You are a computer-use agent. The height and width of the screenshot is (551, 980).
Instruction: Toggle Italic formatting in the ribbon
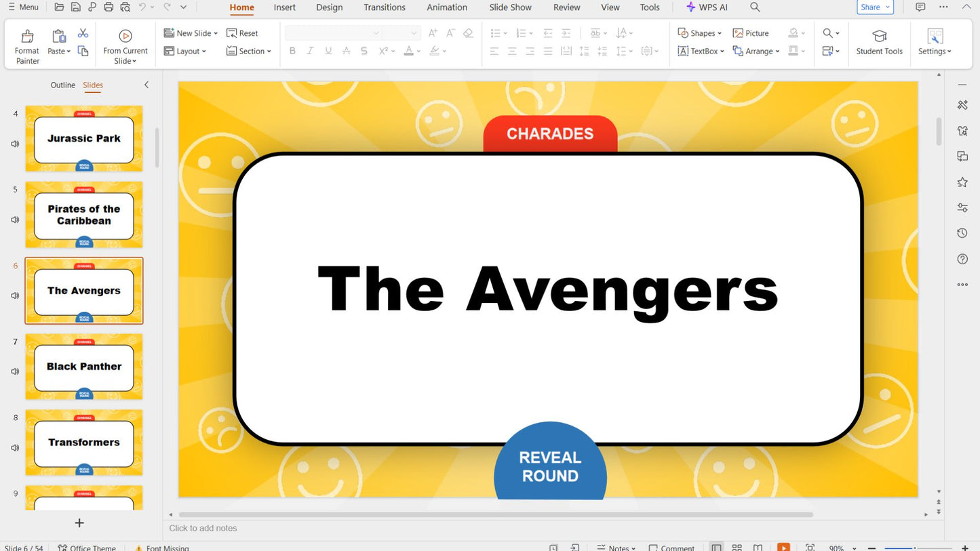(310, 51)
